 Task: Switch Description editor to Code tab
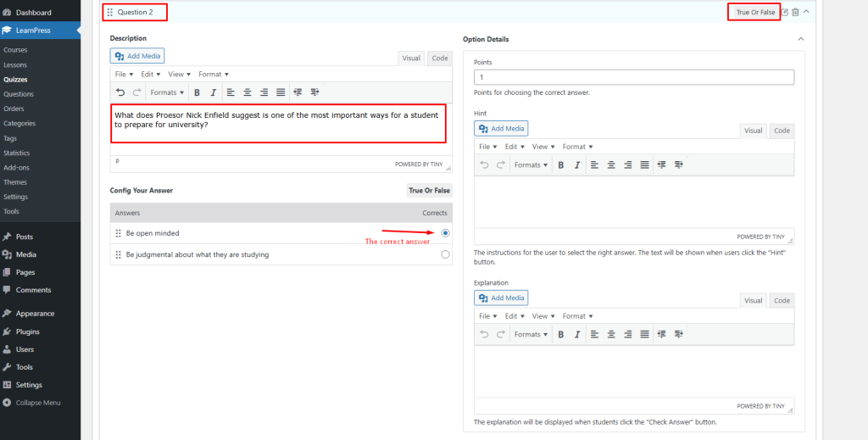tap(439, 58)
